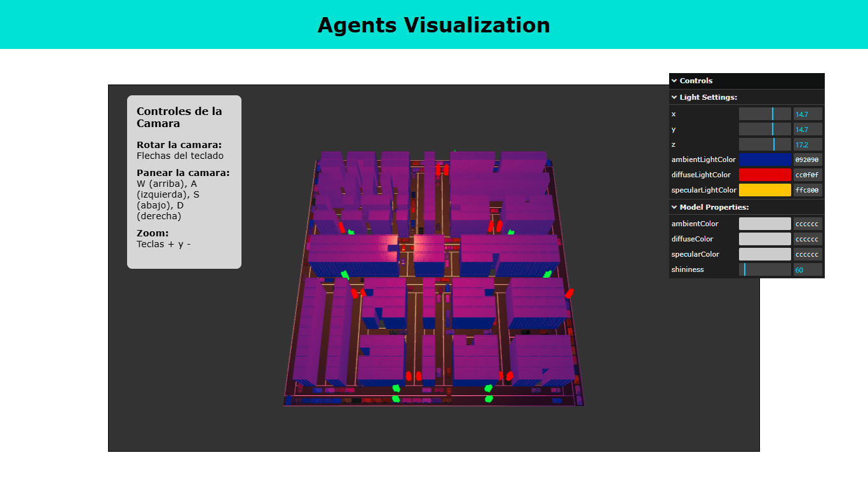Click the x light position slider

point(764,114)
